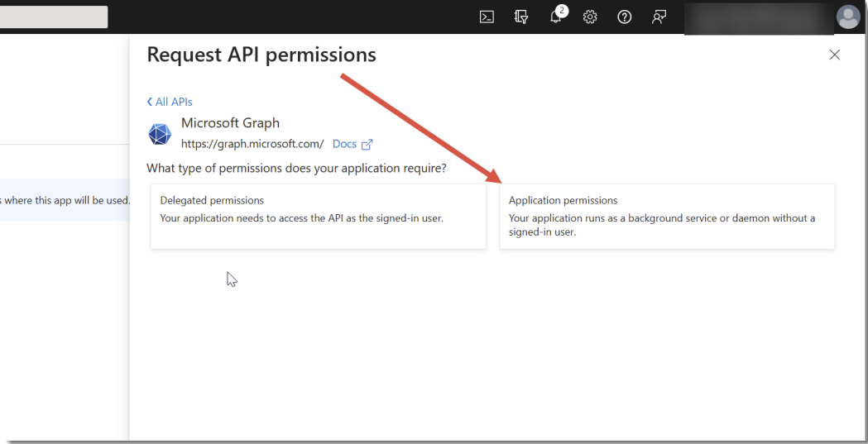Click the https://graph.microsoft.com/ URL text
Viewport: 868px width, 444px height.
click(x=252, y=145)
